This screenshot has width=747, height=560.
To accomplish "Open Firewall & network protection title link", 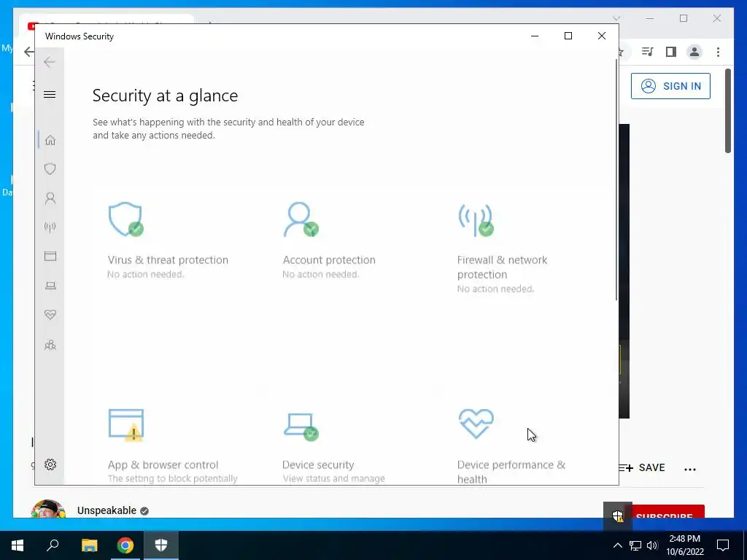I will pos(502,267).
